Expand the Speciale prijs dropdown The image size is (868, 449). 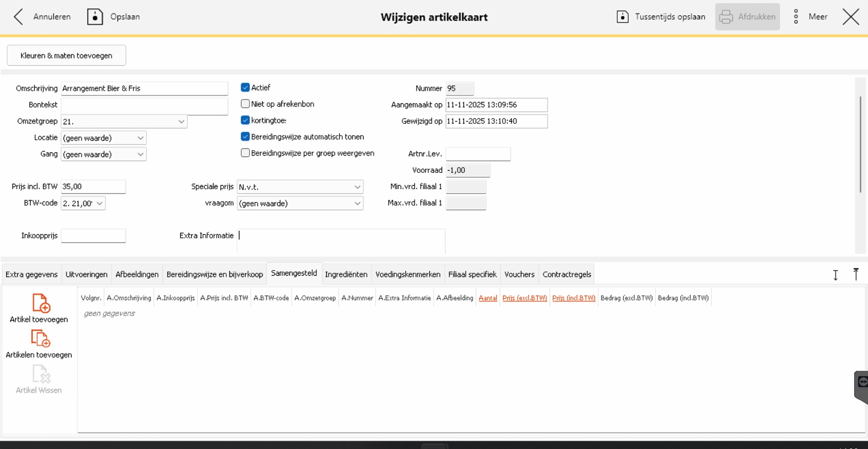tap(357, 187)
